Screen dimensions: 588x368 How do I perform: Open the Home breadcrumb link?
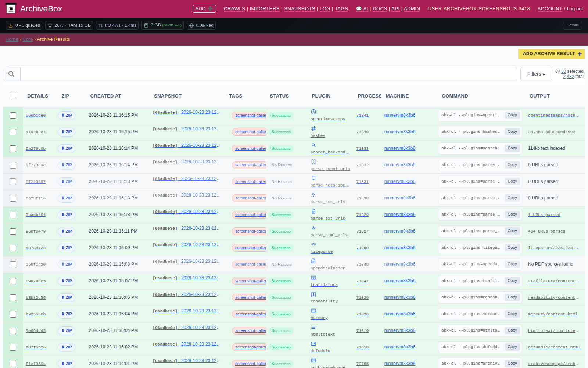click(x=12, y=39)
